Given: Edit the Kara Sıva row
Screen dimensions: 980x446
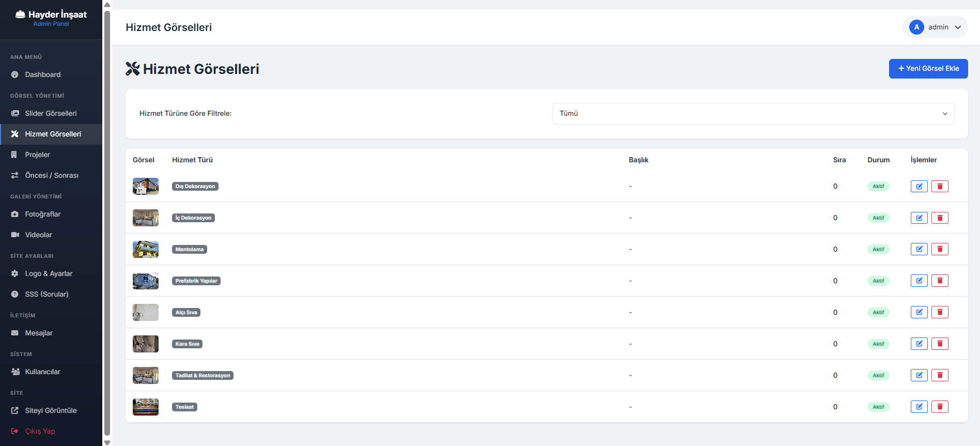Looking at the screenshot, I should [x=919, y=344].
